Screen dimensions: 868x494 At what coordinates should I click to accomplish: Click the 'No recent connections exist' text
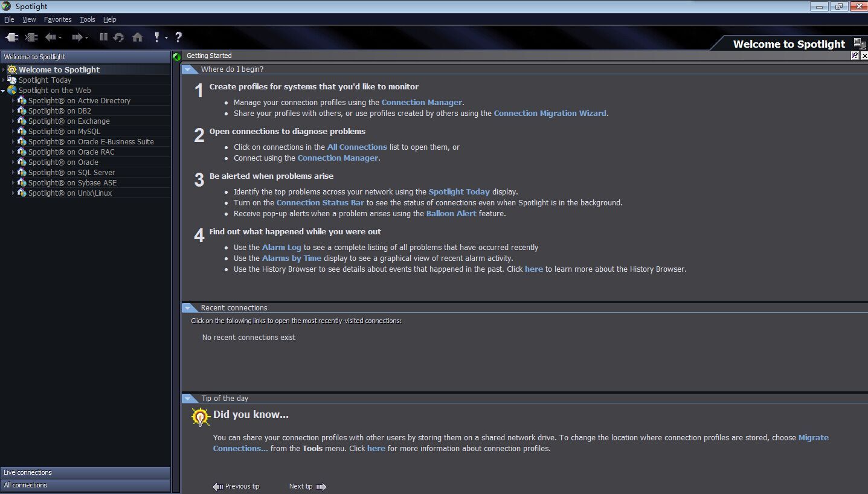pyautogui.click(x=249, y=338)
